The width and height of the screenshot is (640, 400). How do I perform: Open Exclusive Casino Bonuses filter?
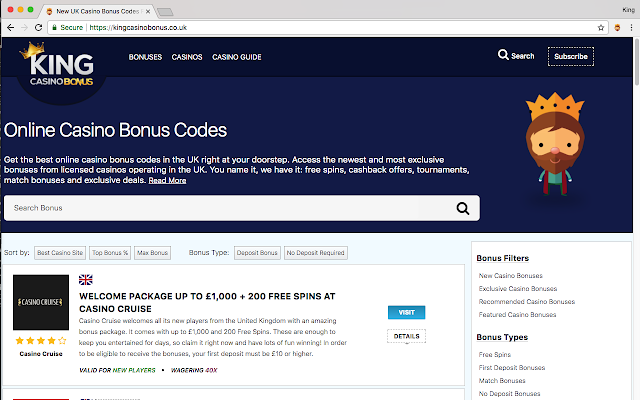pos(518,289)
